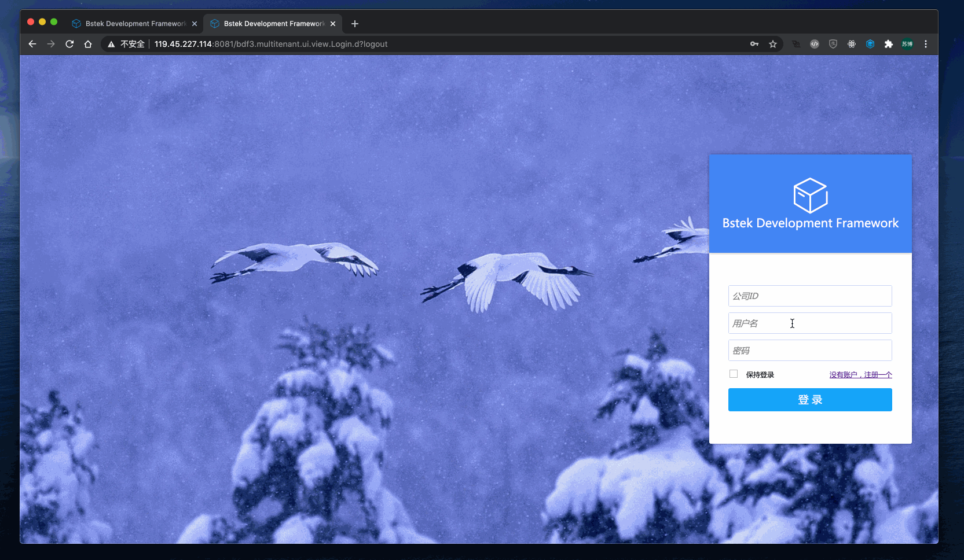This screenshot has width=964, height=560.
Task: Open the browser home page
Action: (88, 44)
